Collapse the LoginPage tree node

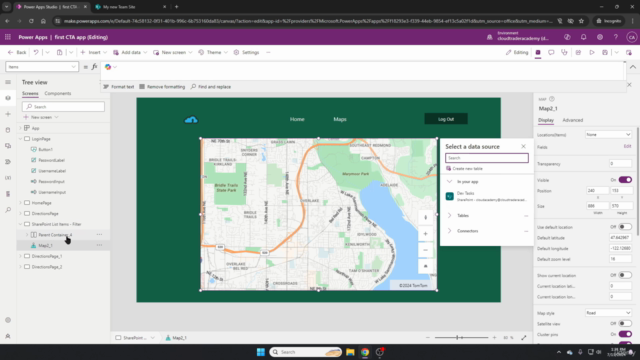coord(20,139)
